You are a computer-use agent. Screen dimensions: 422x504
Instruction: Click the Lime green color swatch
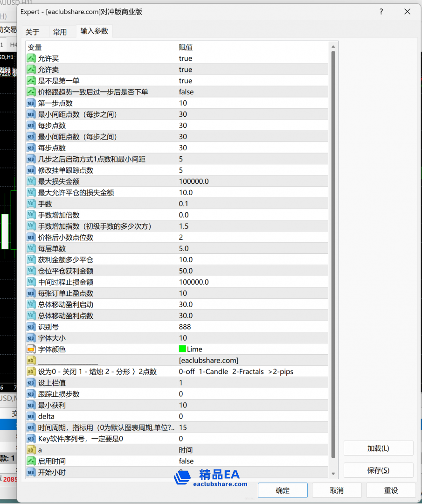(x=182, y=349)
